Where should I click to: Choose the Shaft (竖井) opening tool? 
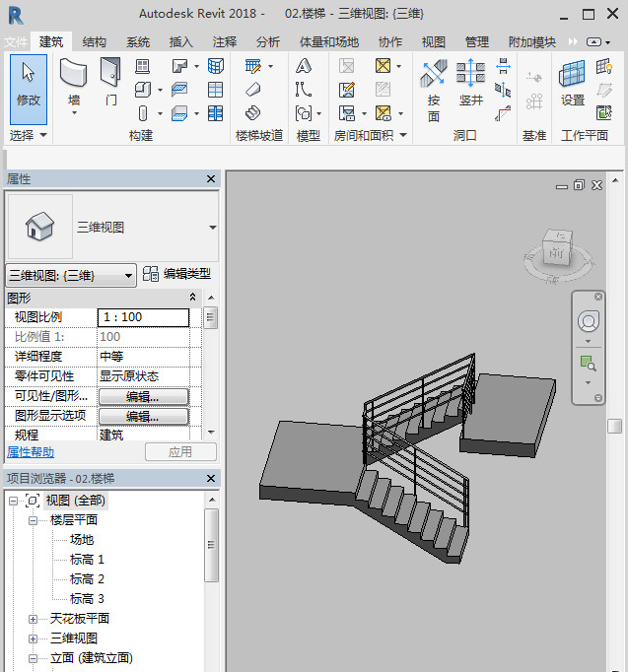coord(470,83)
